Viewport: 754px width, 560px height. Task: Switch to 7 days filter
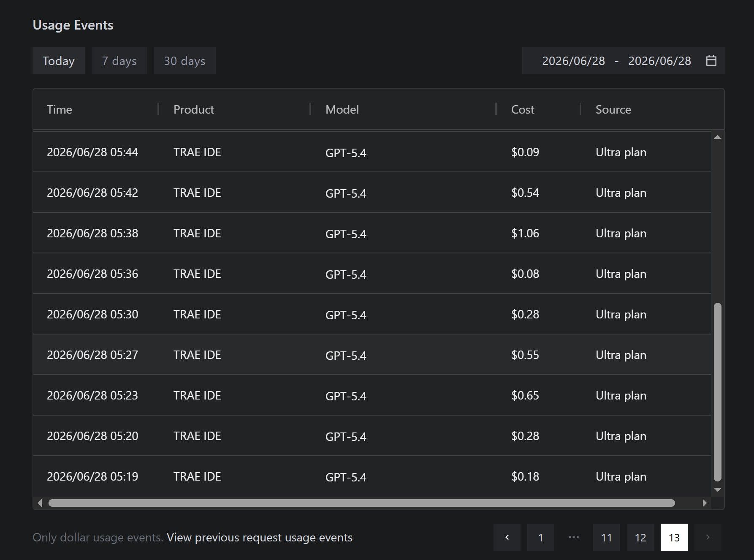click(x=119, y=61)
